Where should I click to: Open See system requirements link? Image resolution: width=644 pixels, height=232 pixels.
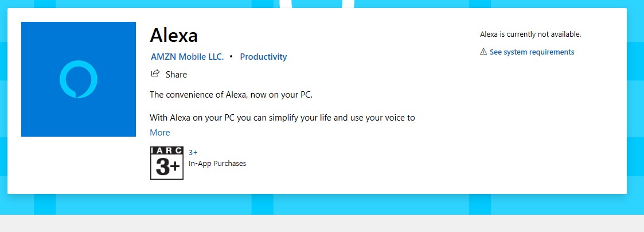(532, 52)
